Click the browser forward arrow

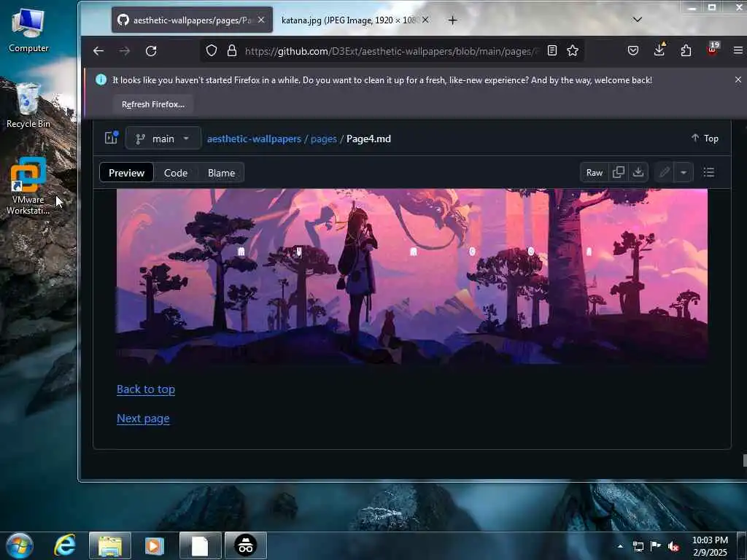[x=125, y=51]
